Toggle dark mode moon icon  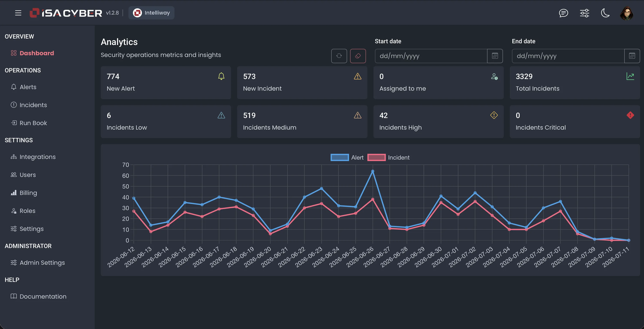[605, 13]
